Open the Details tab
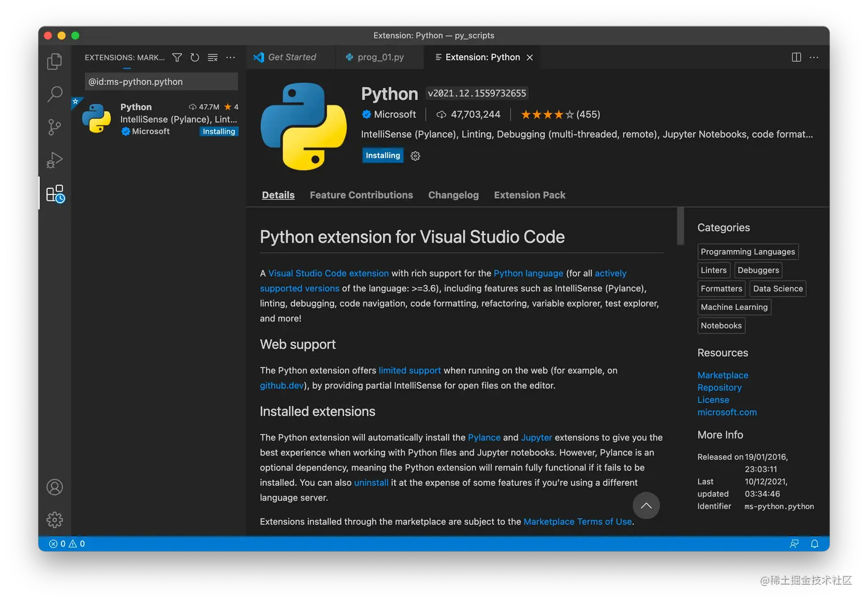 278,195
